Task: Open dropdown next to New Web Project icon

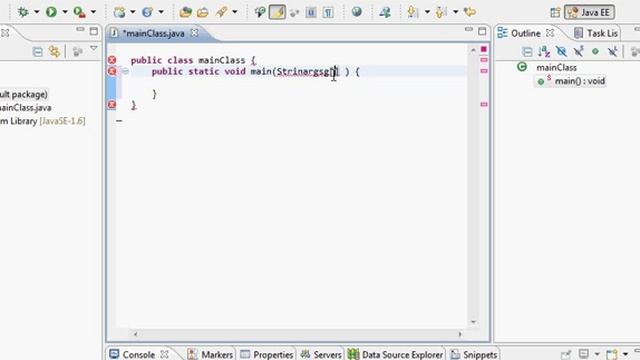Action: click(x=133, y=12)
